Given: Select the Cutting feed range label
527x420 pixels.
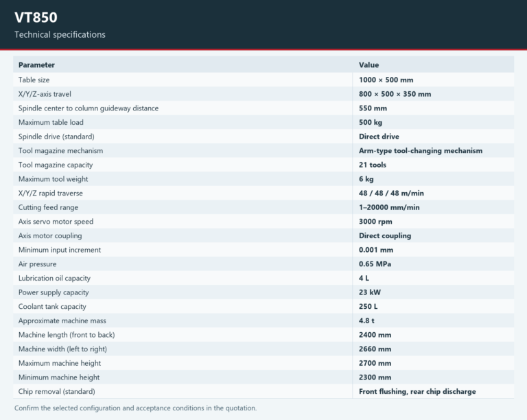Looking at the screenshot, I should pos(49,207).
